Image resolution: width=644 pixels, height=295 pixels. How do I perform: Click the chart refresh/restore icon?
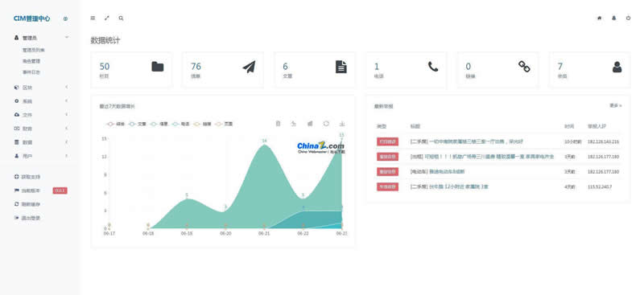coord(326,124)
